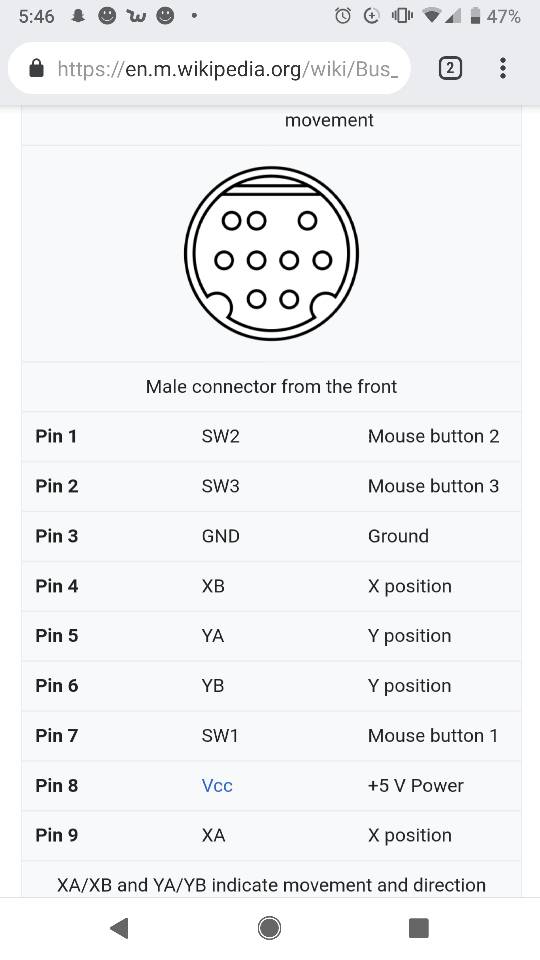The height and width of the screenshot is (960, 540).
Task: Tap the mini-DIN connector diagram image
Action: 271,253
